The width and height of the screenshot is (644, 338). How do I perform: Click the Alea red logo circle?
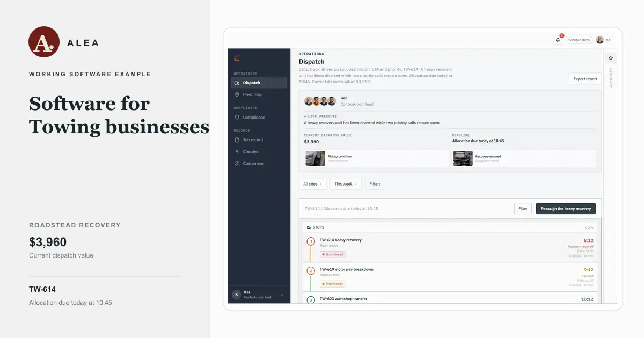pos(44,42)
